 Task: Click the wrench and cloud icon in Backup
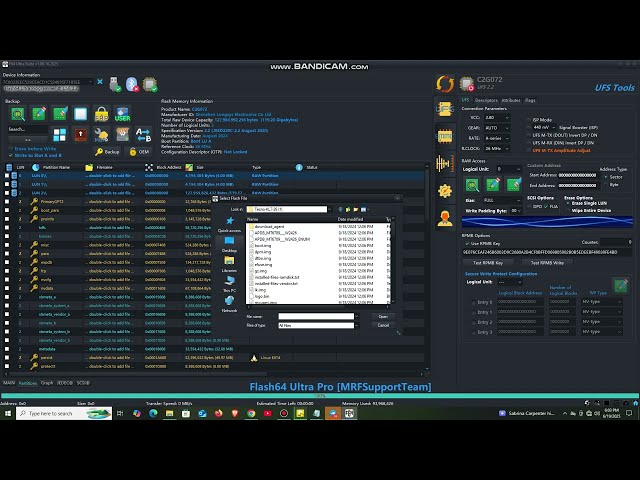pos(101,134)
